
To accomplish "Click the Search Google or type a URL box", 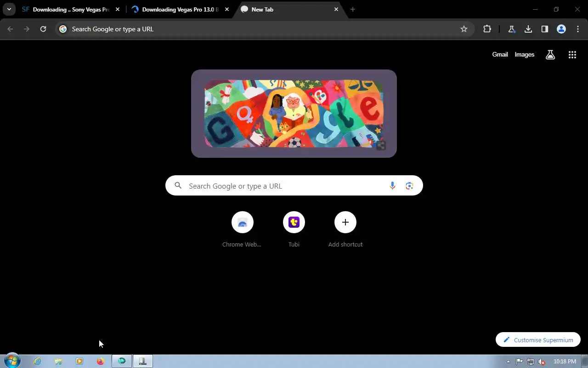I will (294, 185).
